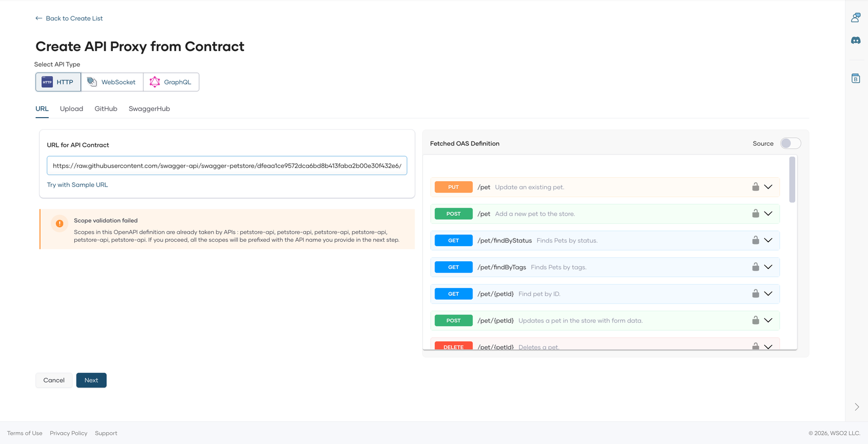Screen dimensions: 868x444
Task: Switch to the Upload tab
Action: click(72, 109)
